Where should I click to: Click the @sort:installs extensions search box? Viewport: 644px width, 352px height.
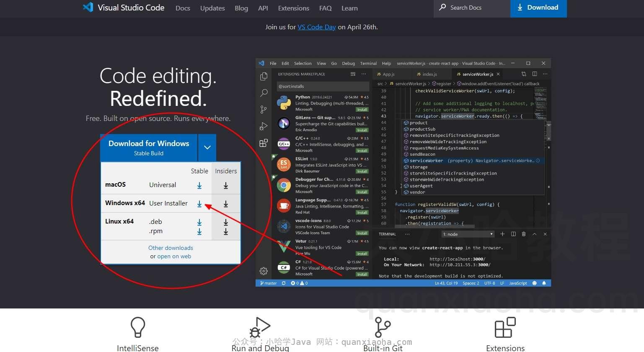coord(323,86)
